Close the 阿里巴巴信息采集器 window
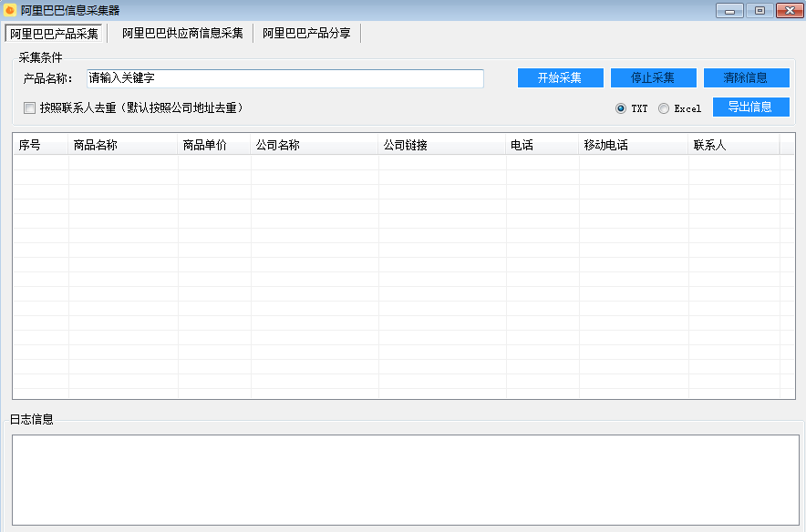This screenshot has height=532, width=806. pos(790,10)
